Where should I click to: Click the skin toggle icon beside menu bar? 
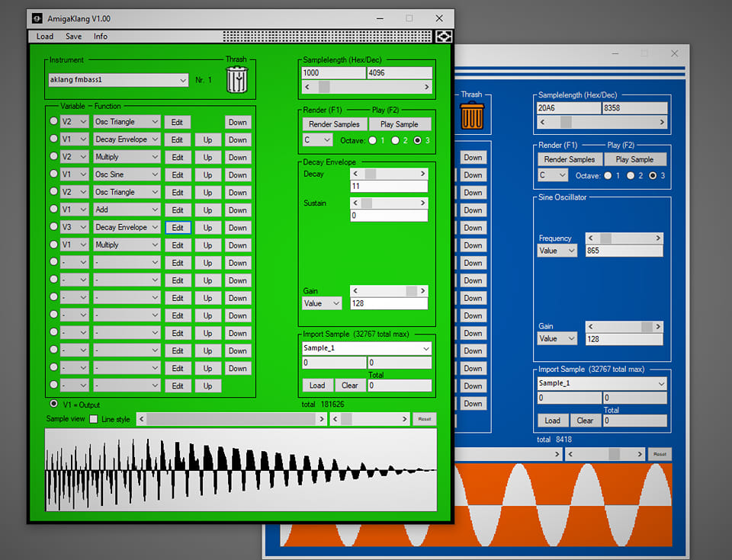point(444,37)
